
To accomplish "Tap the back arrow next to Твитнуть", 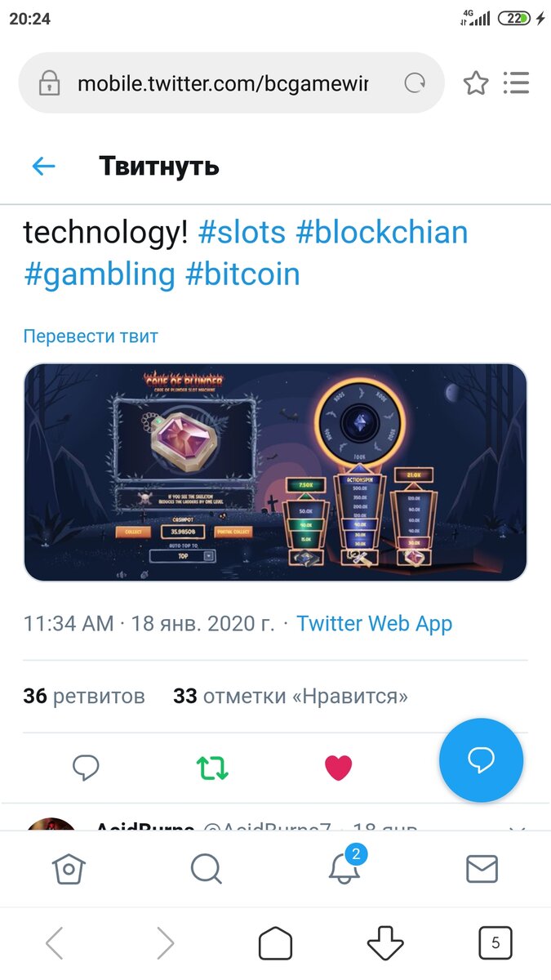I will coord(43,167).
